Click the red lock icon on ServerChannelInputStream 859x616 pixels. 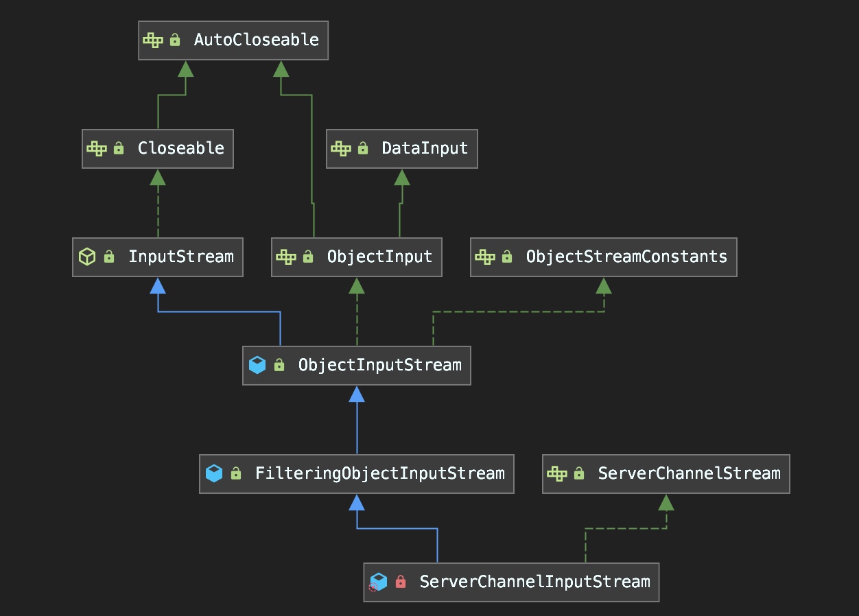401,582
